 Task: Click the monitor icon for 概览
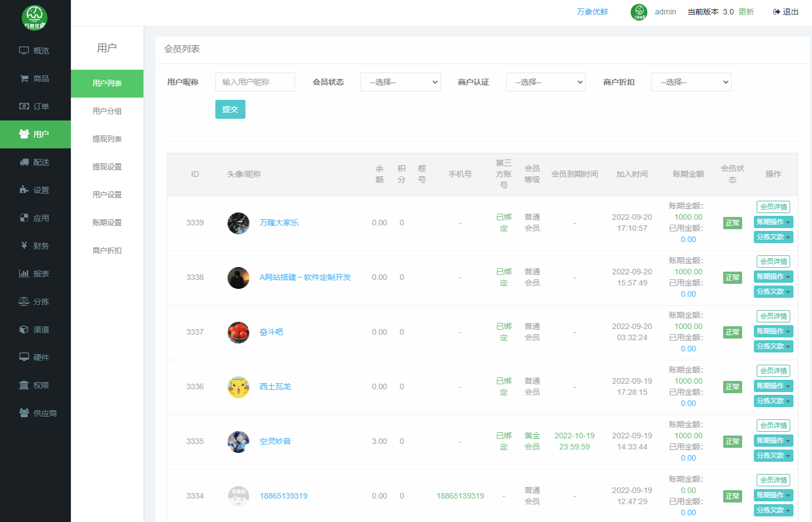tap(24, 51)
